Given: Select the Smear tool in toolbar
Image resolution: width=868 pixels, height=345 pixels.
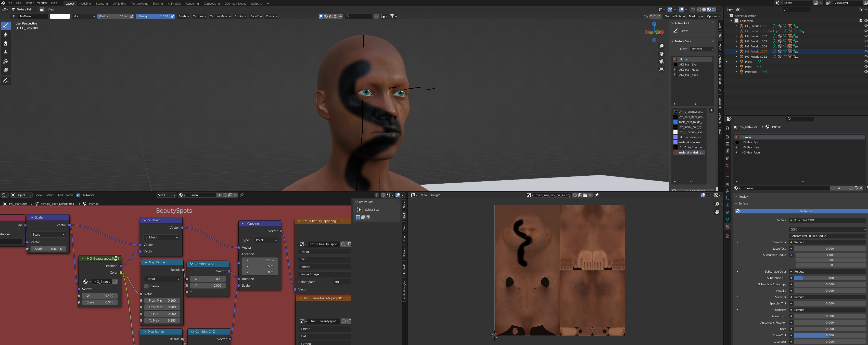Looking at the screenshot, I should [6, 43].
